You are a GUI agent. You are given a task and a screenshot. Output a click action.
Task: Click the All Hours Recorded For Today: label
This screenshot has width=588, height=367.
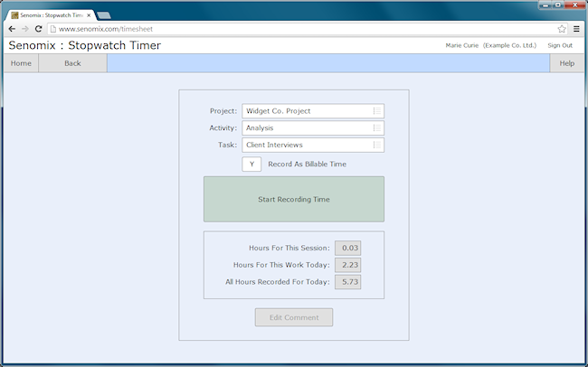tap(278, 281)
